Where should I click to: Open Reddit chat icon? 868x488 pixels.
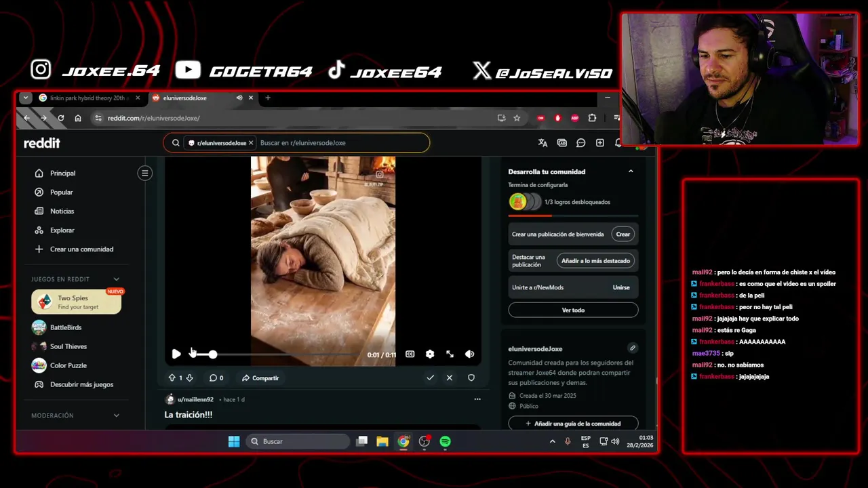tap(581, 143)
